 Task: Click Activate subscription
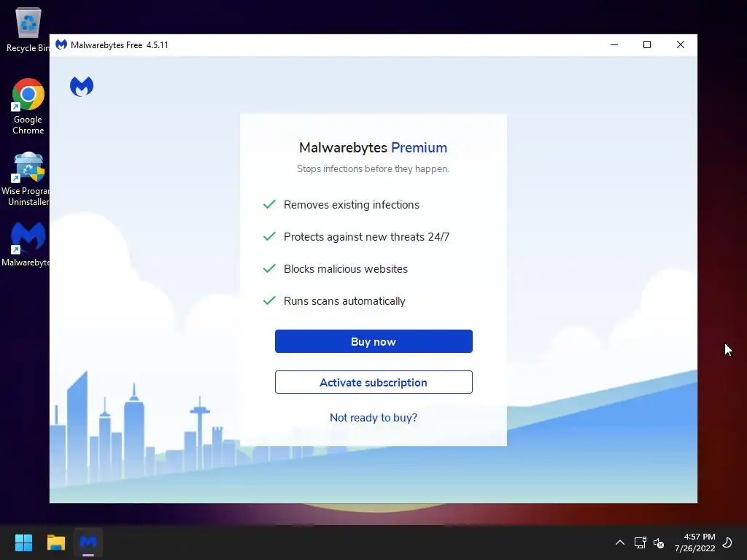click(x=373, y=382)
